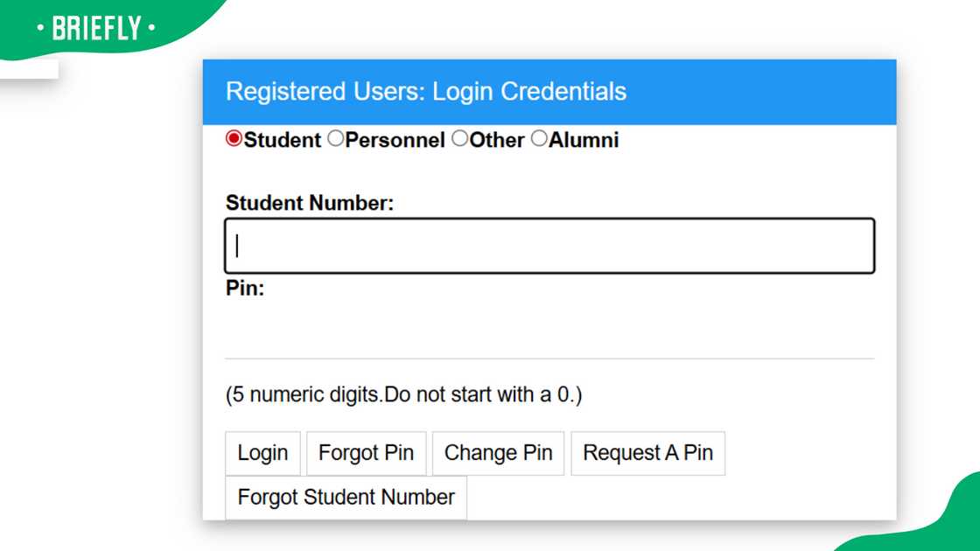Click the bold "Other" option label text
This screenshot has width=980, height=551.
(497, 140)
